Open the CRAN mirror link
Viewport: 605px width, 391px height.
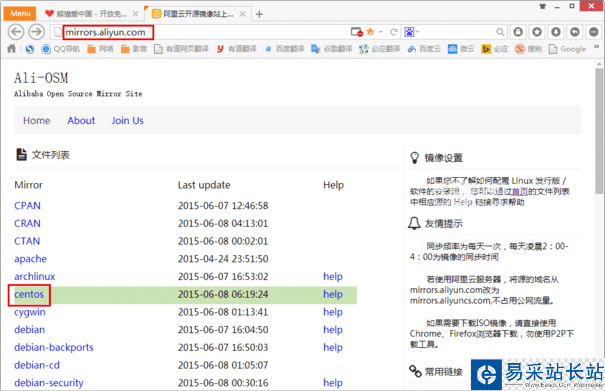pos(27,223)
